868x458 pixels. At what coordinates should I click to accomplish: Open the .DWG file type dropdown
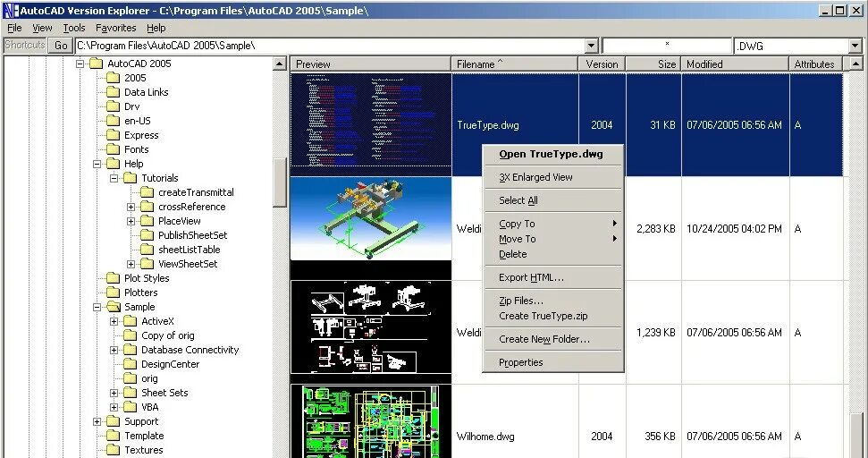pyautogui.click(x=855, y=46)
